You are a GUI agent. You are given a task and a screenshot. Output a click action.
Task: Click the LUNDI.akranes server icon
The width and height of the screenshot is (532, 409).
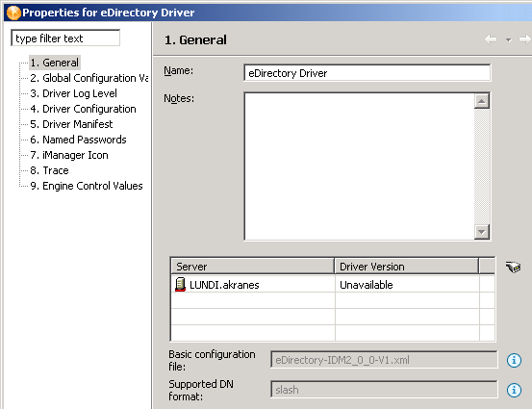point(180,285)
